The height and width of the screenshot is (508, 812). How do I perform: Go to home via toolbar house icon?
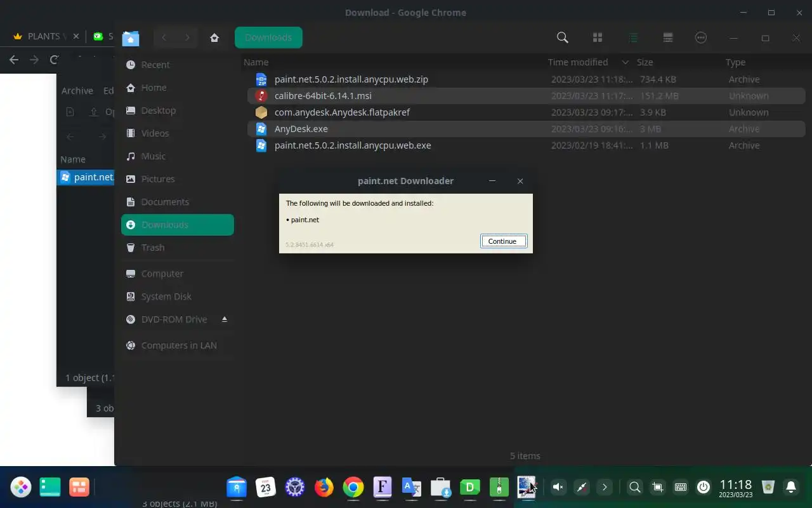point(214,37)
